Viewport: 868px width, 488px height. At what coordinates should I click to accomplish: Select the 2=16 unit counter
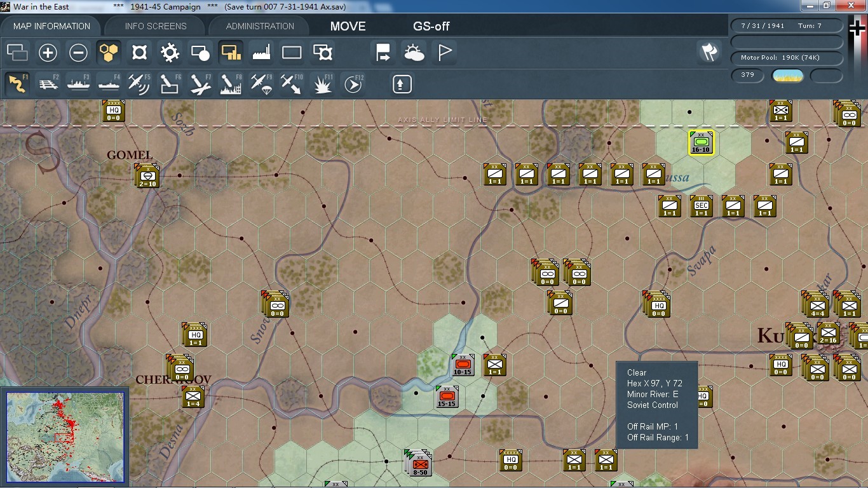tap(828, 333)
